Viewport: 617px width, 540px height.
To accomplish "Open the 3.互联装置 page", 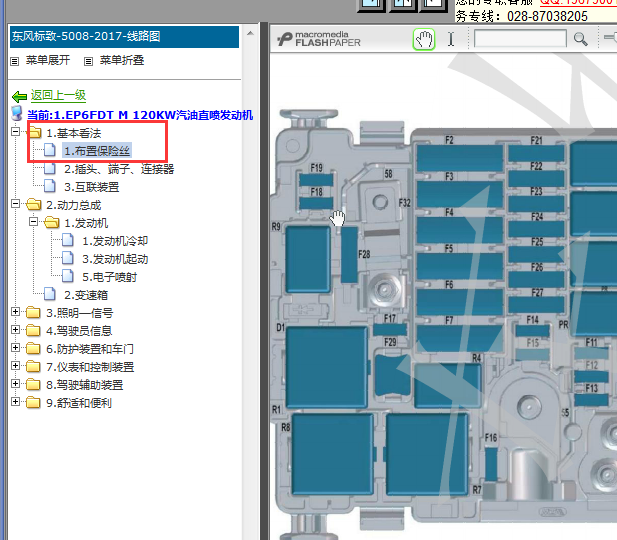I will pos(92,187).
